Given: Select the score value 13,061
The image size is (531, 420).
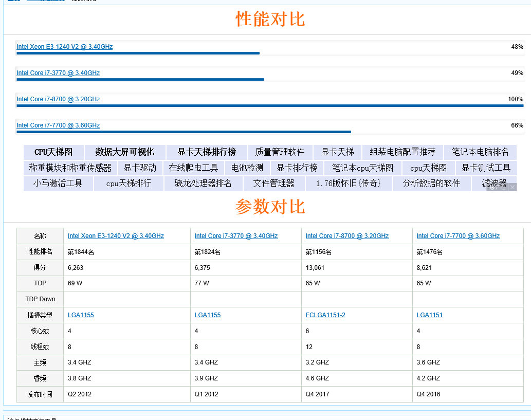Looking at the screenshot, I should click(x=315, y=268).
